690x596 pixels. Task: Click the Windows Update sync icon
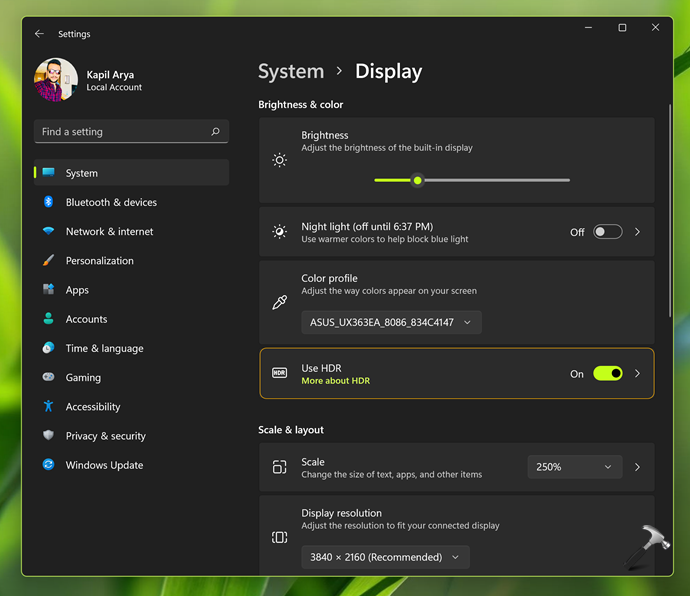tap(48, 465)
